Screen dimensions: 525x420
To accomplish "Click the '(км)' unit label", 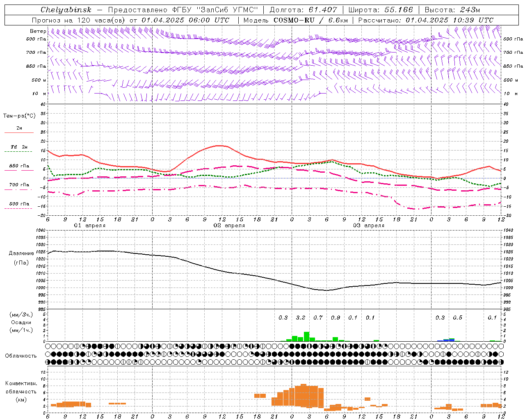I will [21, 399].
